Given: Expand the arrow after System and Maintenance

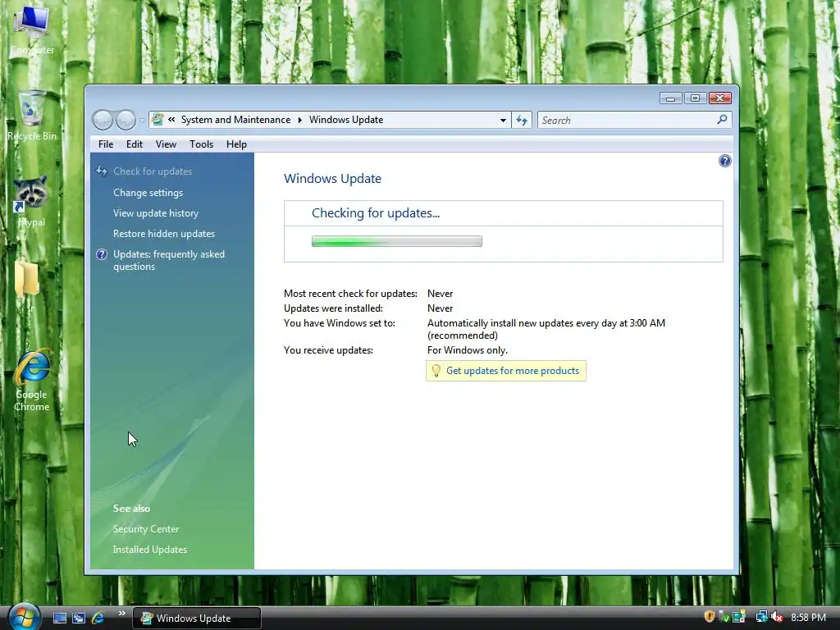Looking at the screenshot, I should [299, 120].
